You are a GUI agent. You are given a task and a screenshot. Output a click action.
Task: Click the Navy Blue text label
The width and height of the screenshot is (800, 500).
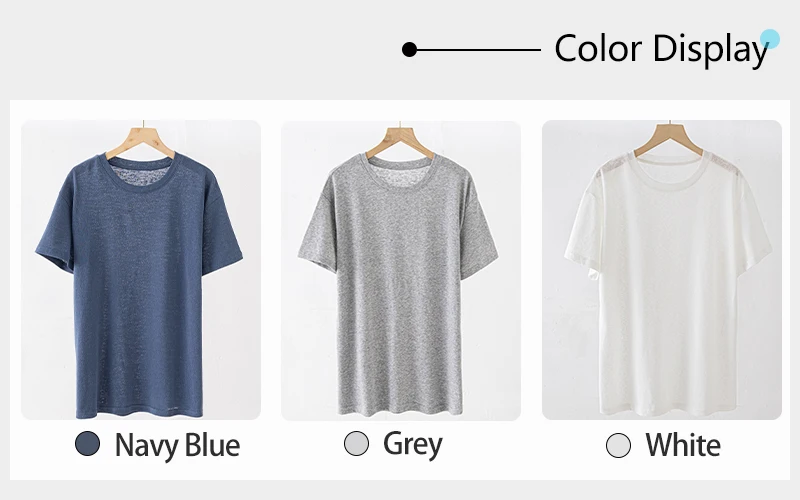coord(177,445)
